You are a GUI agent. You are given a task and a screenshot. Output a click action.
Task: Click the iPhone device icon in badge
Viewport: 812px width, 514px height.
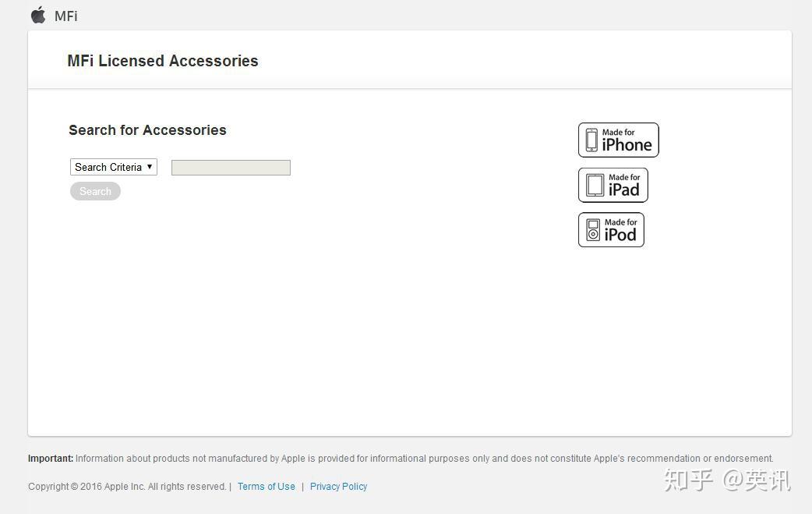[x=591, y=140]
